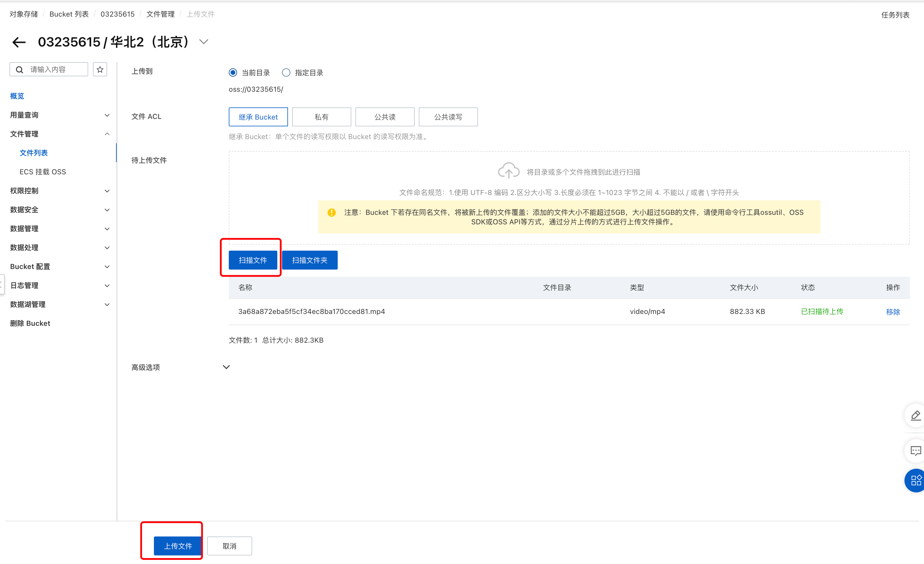Click the 文件数: 1 总计大小 summary
The width and height of the screenshot is (924, 564).
[x=276, y=340]
